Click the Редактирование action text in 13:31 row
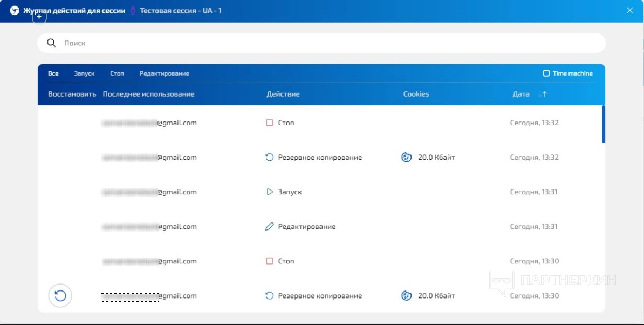This screenshot has width=644, height=325. tap(307, 226)
